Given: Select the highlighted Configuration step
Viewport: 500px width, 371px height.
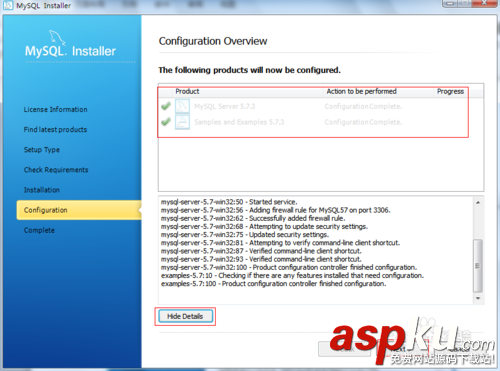Looking at the screenshot, I should tap(79, 210).
